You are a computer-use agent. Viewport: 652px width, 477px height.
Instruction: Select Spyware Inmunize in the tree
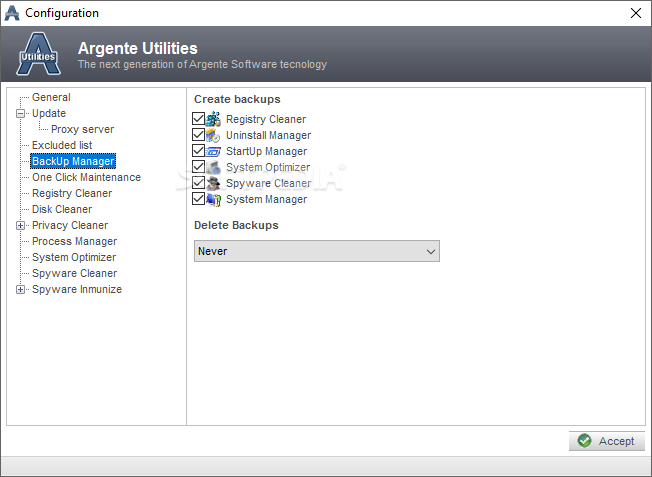[x=77, y=289]
